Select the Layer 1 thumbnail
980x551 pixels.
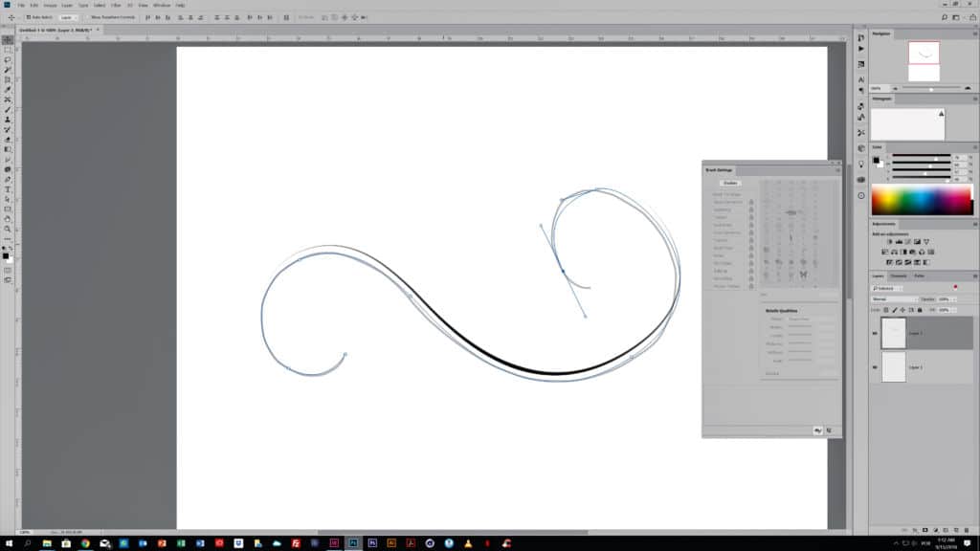pos(893,367)
